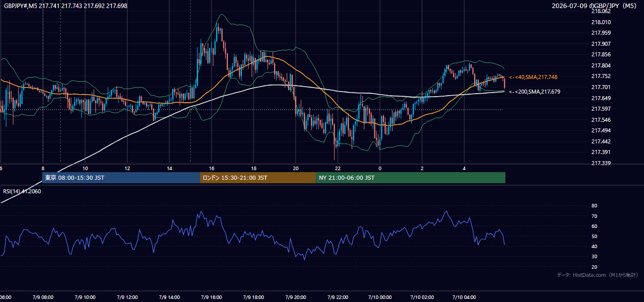Click price axis value 217.907

pyautogui.click(x=601, y=44)
